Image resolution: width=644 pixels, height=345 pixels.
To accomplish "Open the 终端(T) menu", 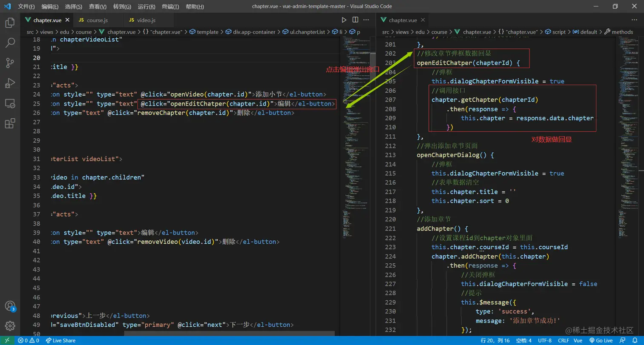I will click(170, 6).
